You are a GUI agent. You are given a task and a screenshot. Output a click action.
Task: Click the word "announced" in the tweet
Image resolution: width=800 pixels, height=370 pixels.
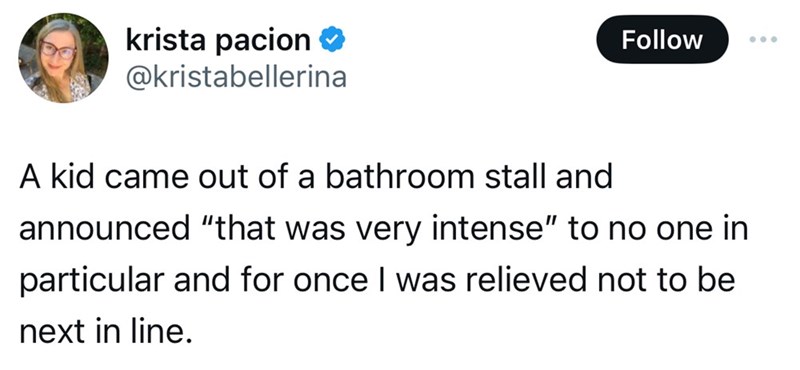pyautogui.click(x=104, y=231)
